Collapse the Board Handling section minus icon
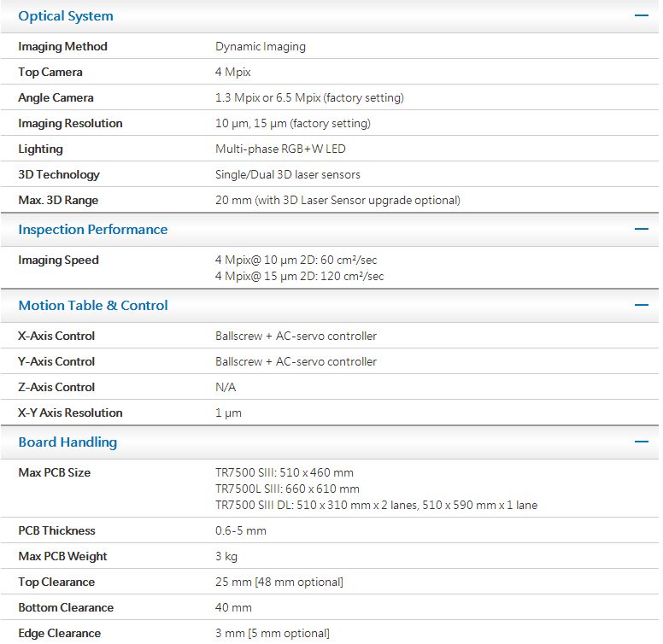The image size is (663, 644). click(641, 442)
